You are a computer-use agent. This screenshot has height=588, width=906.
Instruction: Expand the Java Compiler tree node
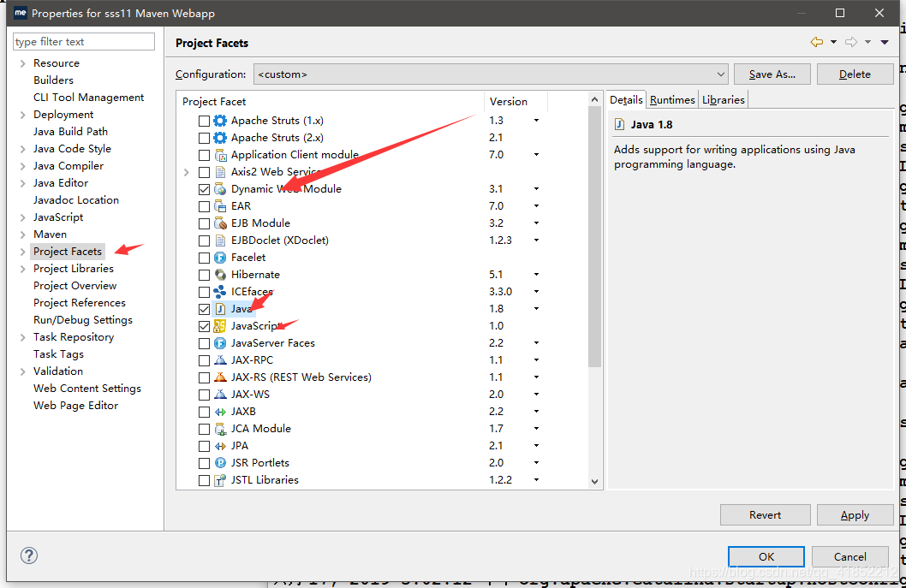click(22, 166)
